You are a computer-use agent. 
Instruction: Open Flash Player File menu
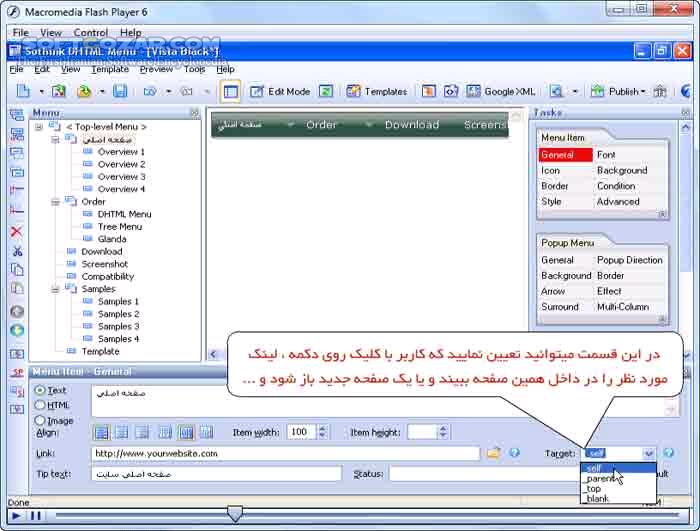point(21,33)
